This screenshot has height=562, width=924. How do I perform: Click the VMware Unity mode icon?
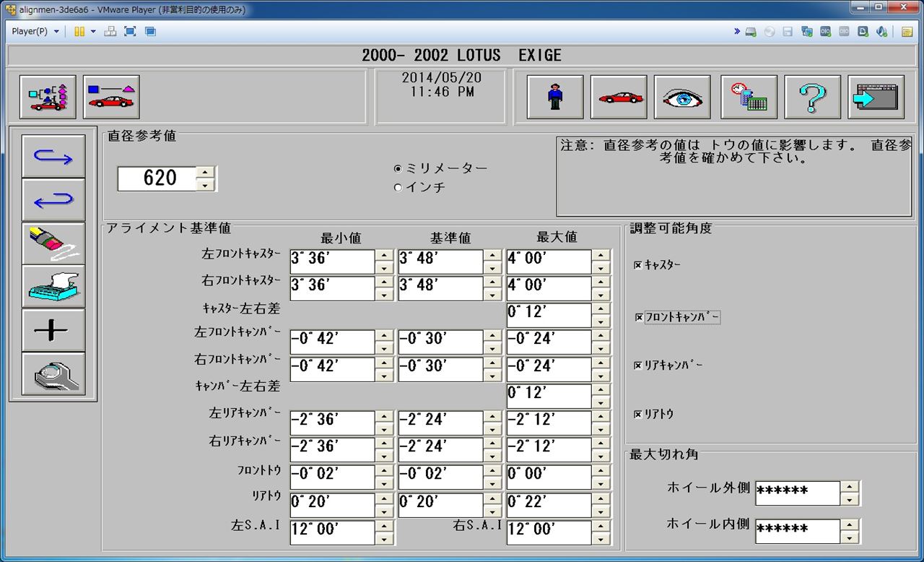pos(150,32)
